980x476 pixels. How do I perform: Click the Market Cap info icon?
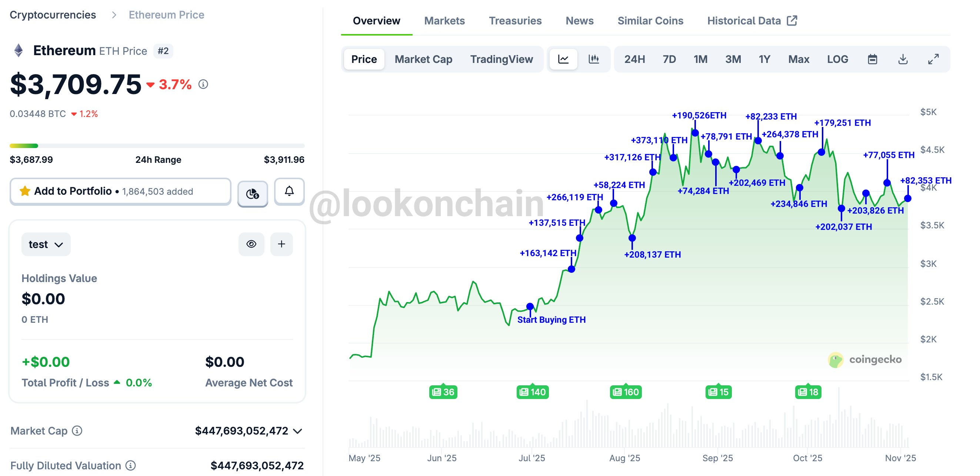tap(78, 432)
